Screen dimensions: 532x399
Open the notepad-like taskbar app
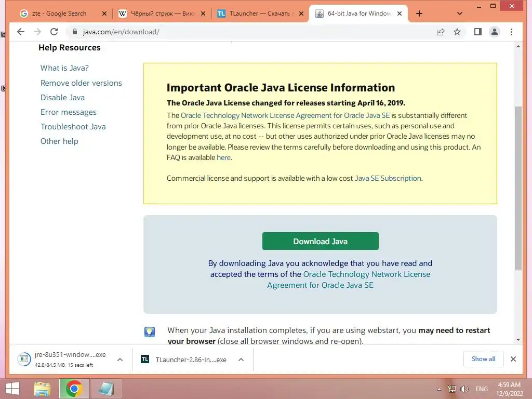click(x=106, y=389)
